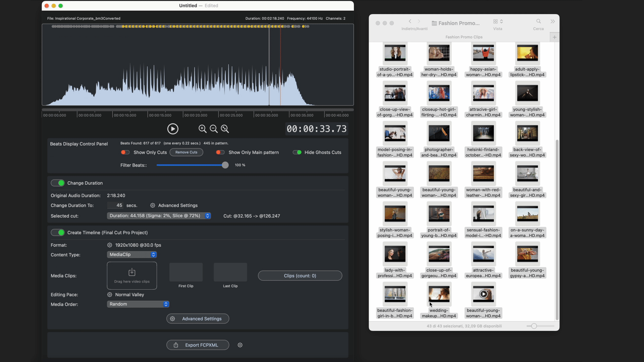Adjust Finder icon size slider
The width and height of the screenshot is (644, 362).
pos(534,326)
